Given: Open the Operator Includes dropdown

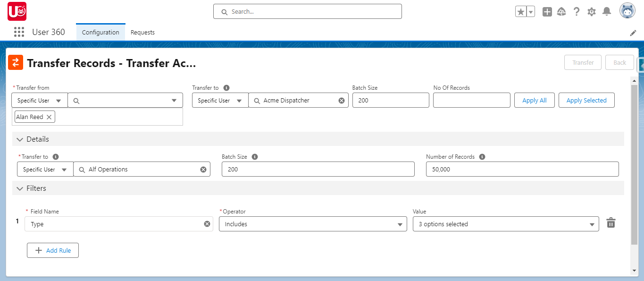Looking at the screenshot, I should (x=313, y=224).
